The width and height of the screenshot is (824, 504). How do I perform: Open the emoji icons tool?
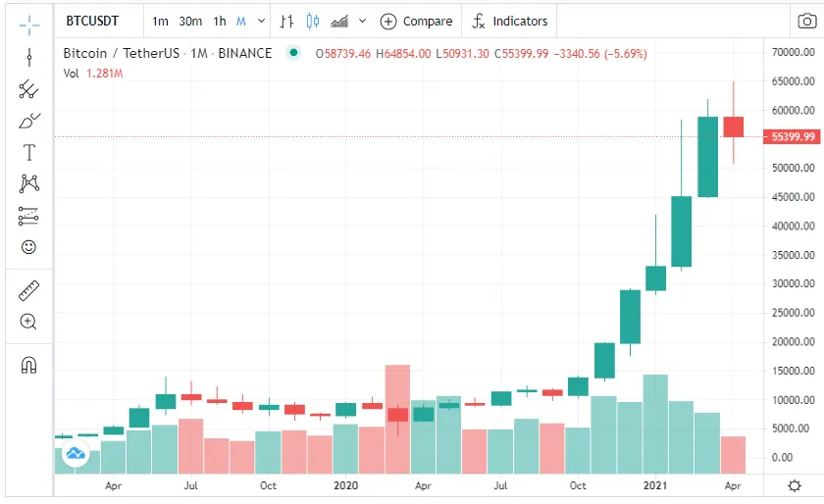[28, 247]
